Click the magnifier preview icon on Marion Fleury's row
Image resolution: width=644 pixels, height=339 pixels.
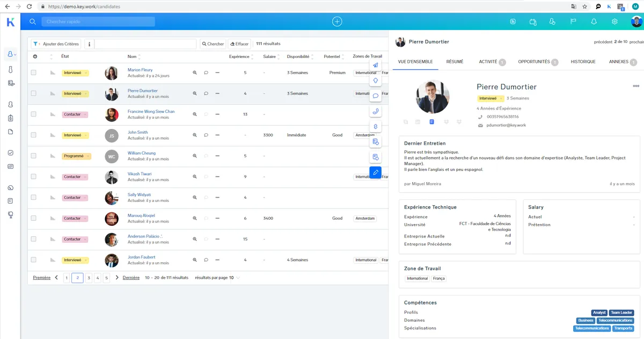[194, 73]
